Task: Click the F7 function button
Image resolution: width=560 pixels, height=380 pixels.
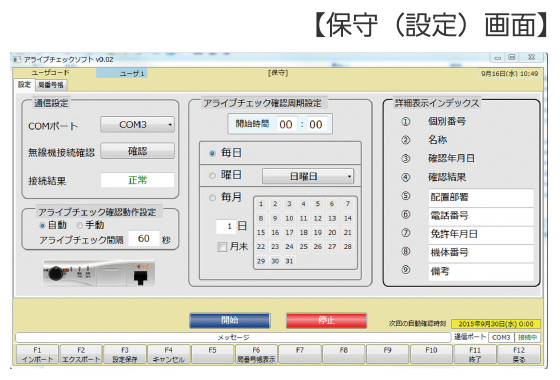Action: 300,354
